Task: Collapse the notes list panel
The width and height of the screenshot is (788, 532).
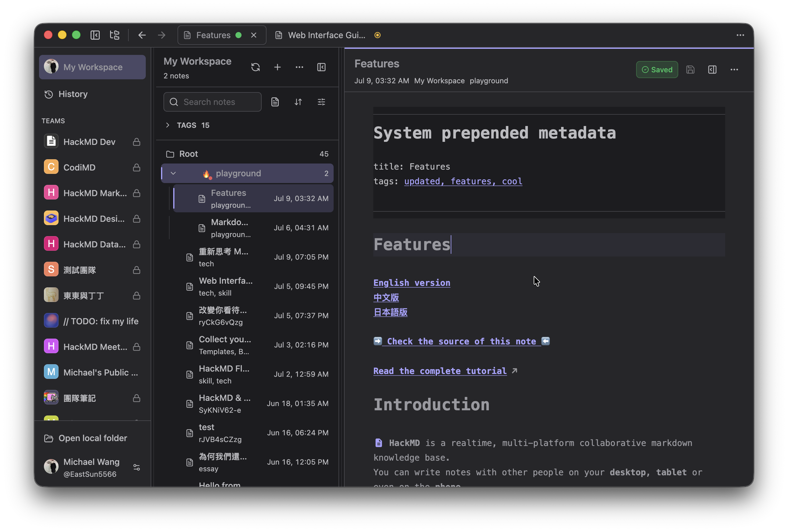Action: coord(321,67)
